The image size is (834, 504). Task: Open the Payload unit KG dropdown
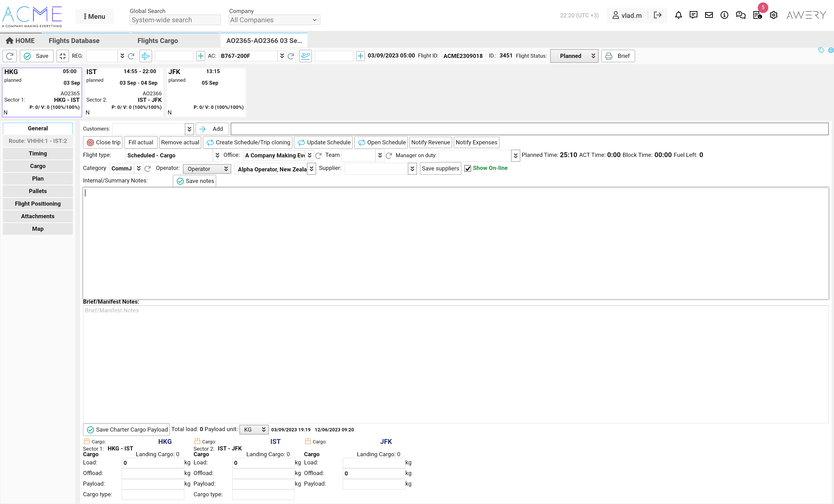pos(254,429)
